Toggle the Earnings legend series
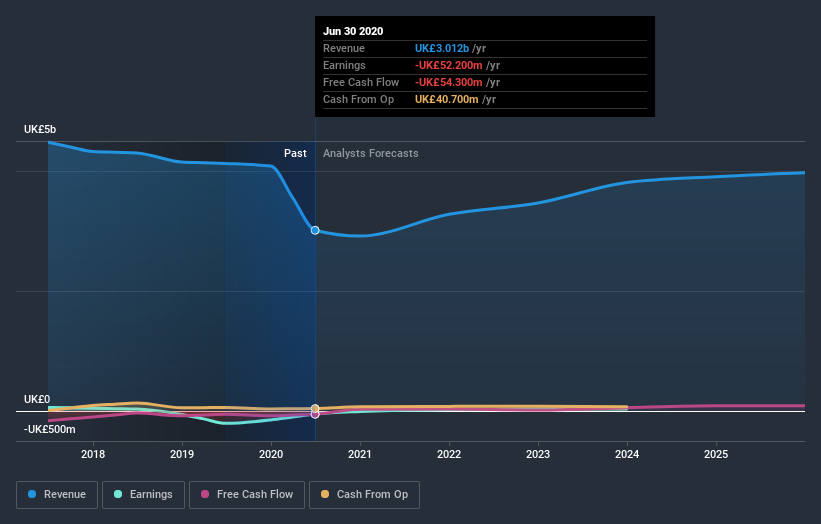This screenshot has height=524, width=821. [143, 495]
